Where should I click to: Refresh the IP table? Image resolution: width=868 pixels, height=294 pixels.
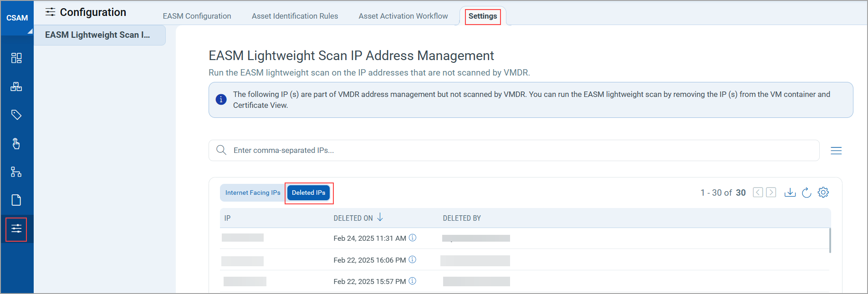click(x=807, y=193)
